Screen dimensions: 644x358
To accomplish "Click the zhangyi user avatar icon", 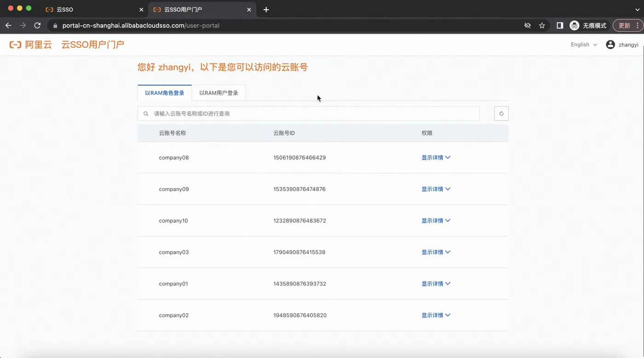I will (x=610, y=45).
